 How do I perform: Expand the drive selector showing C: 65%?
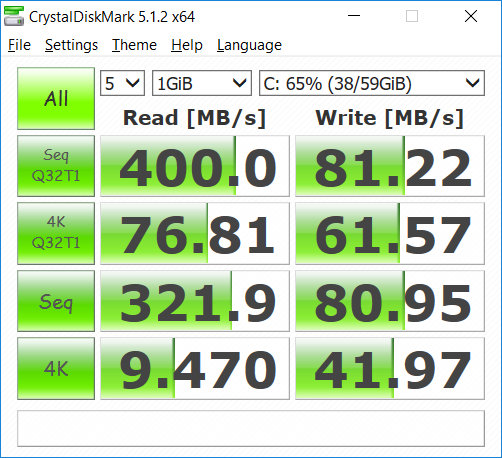(372, 83)
